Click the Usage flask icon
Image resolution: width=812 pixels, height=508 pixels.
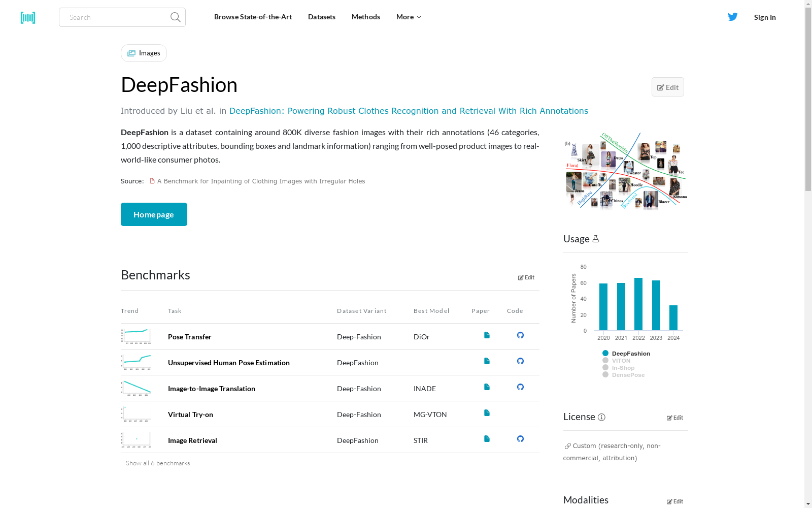[x=596, y=239]
